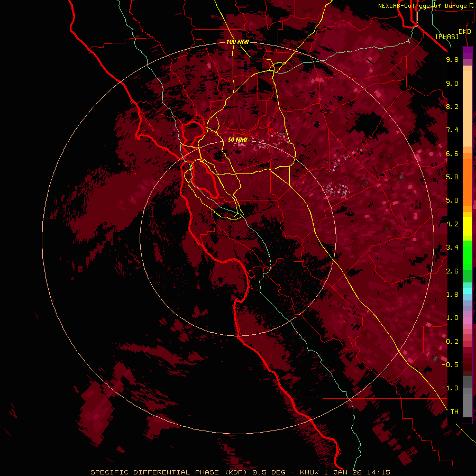This screenshot has height=476, width=476.
Task: Click the 9.0 value on the scale
Action: (452, 83)
